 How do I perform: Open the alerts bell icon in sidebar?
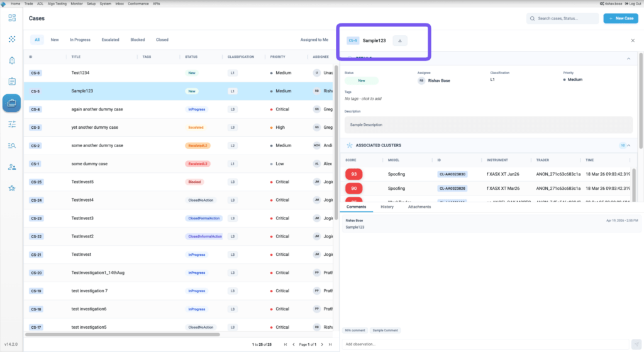(x=12, y=60)
